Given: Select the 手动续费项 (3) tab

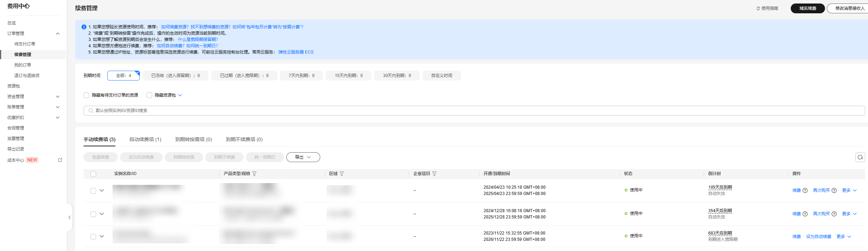Looking at the screenshot, I should (x=100, y=139).
